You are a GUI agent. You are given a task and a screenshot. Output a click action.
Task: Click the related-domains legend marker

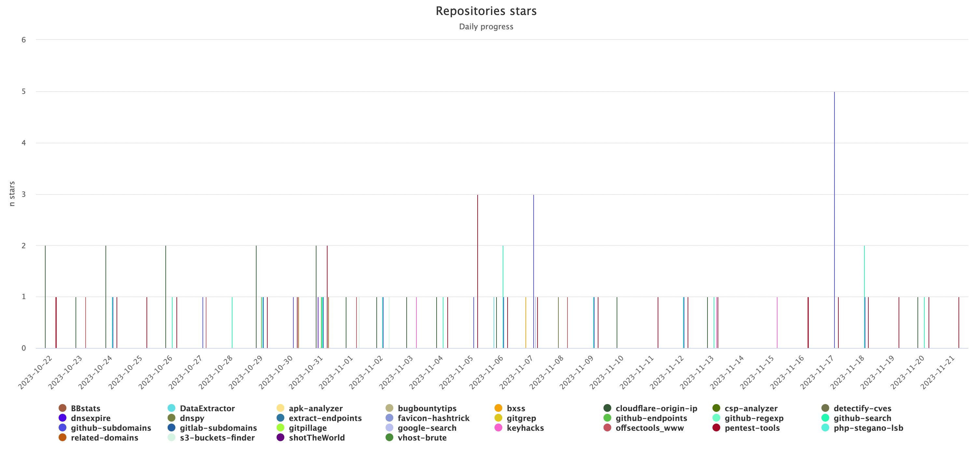63,438
